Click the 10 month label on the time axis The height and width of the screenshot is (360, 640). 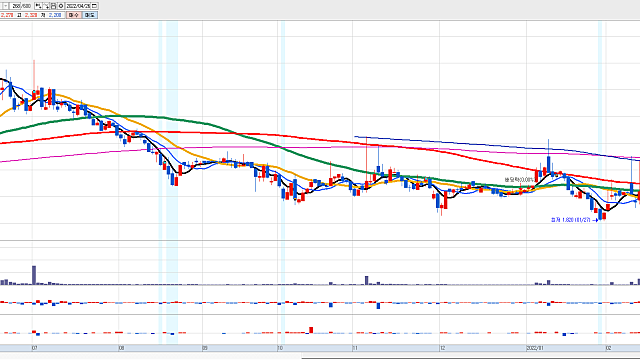(280, 348)
